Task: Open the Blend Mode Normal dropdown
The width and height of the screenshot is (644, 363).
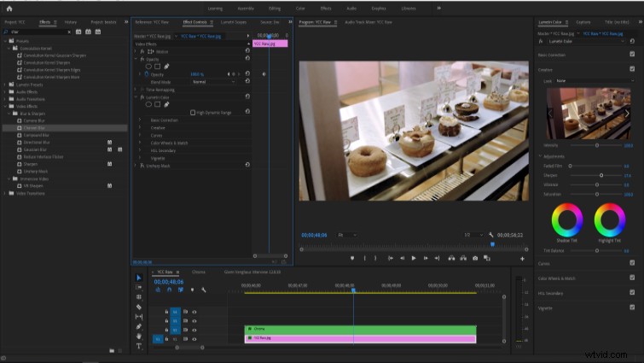Action: [213, 82]
